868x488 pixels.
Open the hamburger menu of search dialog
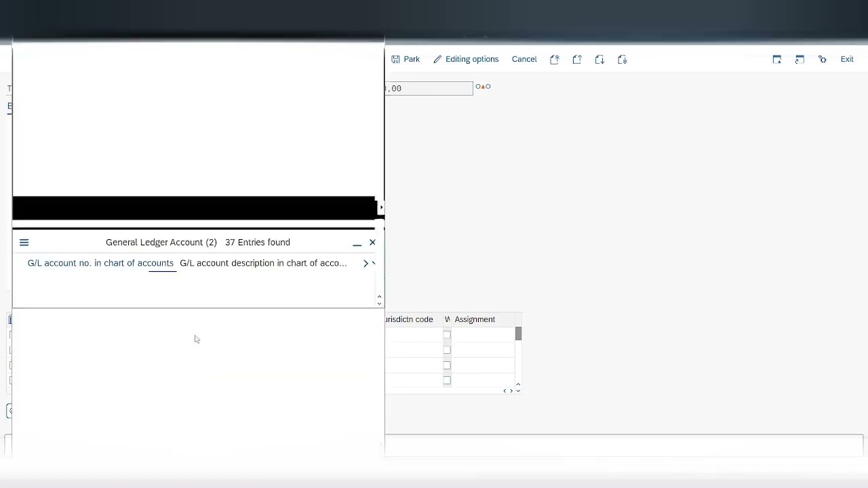24,243
